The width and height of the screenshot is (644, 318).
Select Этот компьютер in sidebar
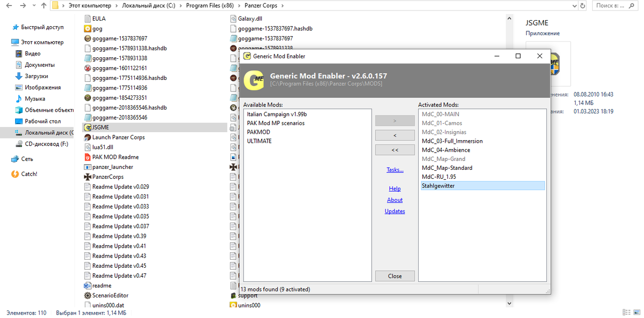(x=38, y=43)
